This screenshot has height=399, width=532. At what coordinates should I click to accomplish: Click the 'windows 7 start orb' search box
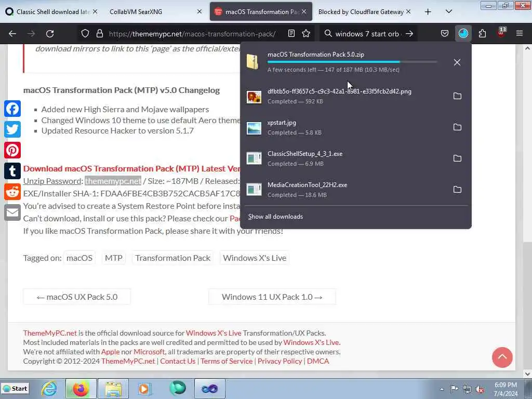pos(368,34)
